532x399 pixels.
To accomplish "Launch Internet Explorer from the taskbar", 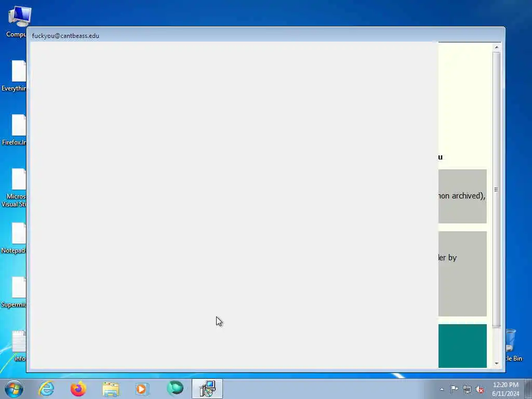I will (46, 389).
